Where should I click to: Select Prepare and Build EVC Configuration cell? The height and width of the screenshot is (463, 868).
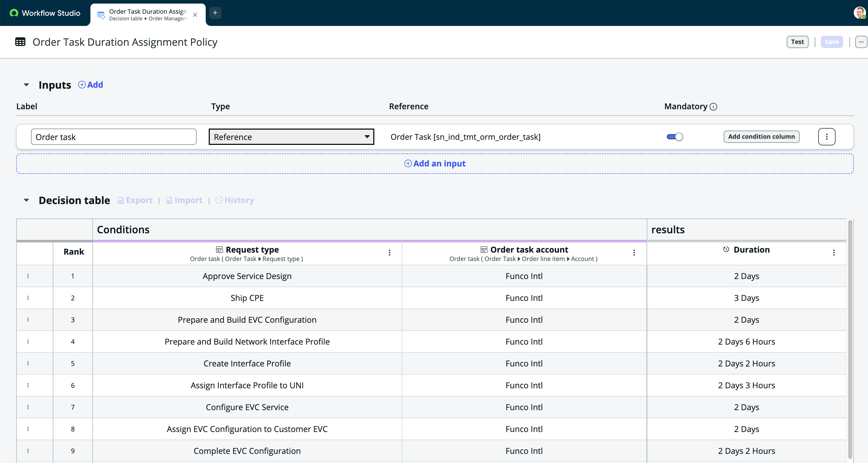(247, 320)
